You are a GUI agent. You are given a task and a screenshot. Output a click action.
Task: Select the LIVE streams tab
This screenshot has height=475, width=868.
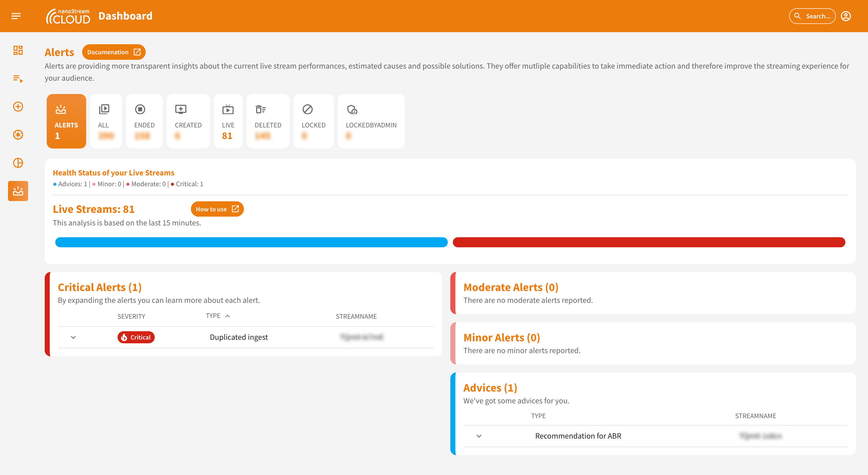click(228, 121)
